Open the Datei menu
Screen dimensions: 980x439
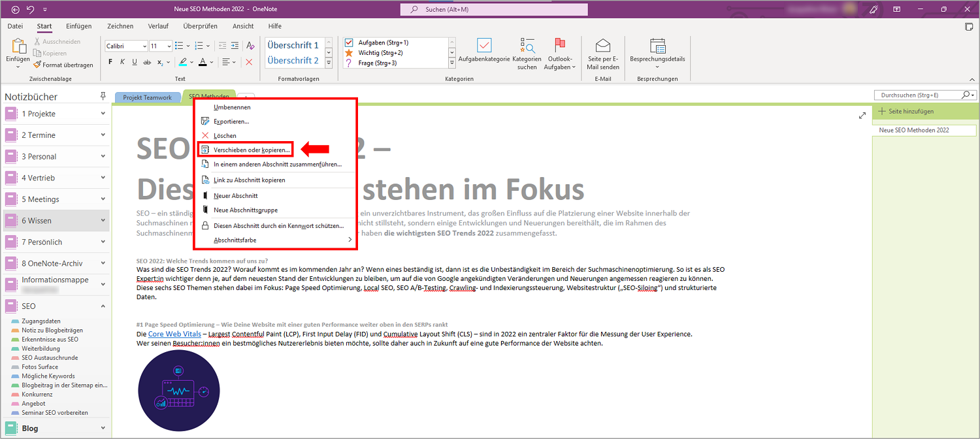click(x=15, y=26)
